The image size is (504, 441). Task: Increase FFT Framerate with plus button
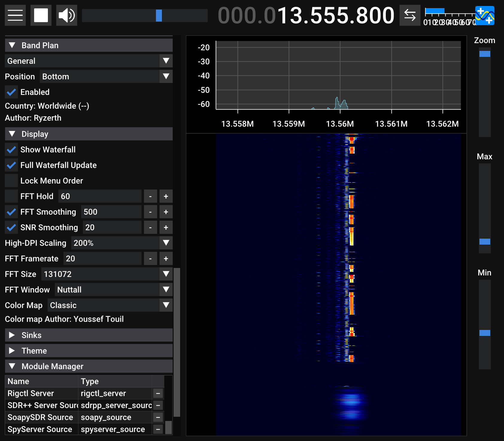coord(166,258)
